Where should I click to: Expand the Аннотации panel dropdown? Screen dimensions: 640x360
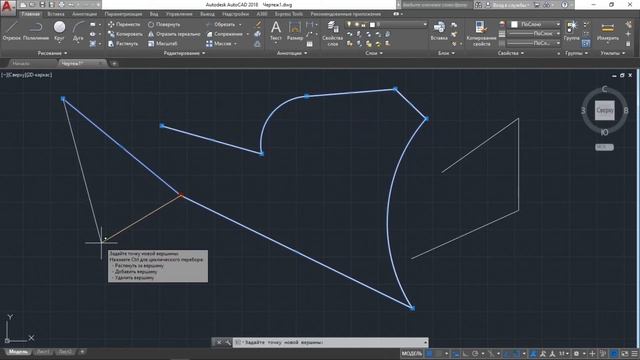point(292,53)
